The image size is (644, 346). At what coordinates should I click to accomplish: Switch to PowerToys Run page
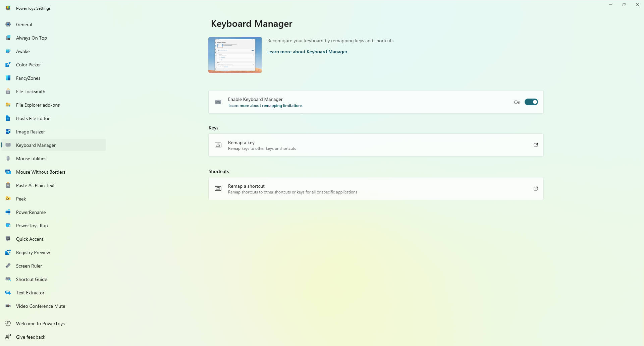[x=32, y=226]
